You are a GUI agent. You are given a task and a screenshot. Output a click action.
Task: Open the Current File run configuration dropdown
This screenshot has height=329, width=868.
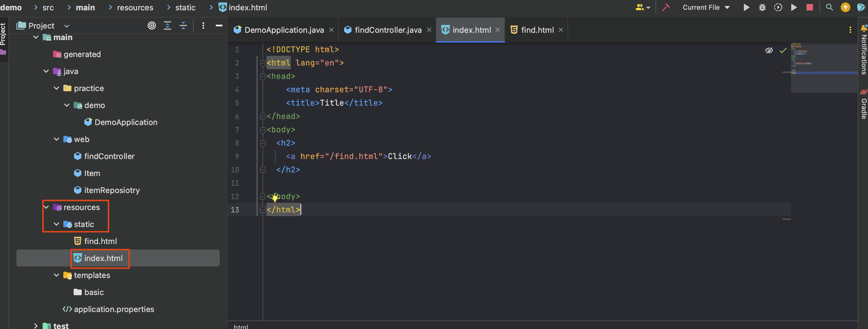pos(706,7)
